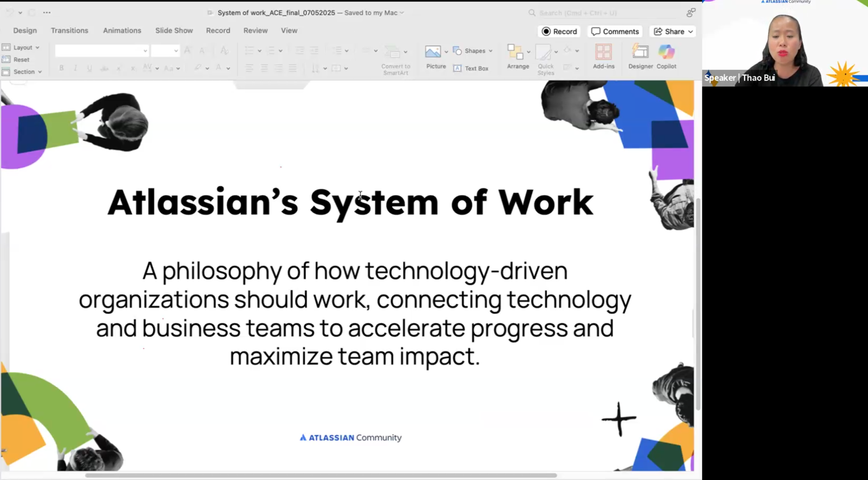Click Thao Bui speaker video thumbnail
The height and width of the screenshot is (480, 868).
[x=785, y=43]
